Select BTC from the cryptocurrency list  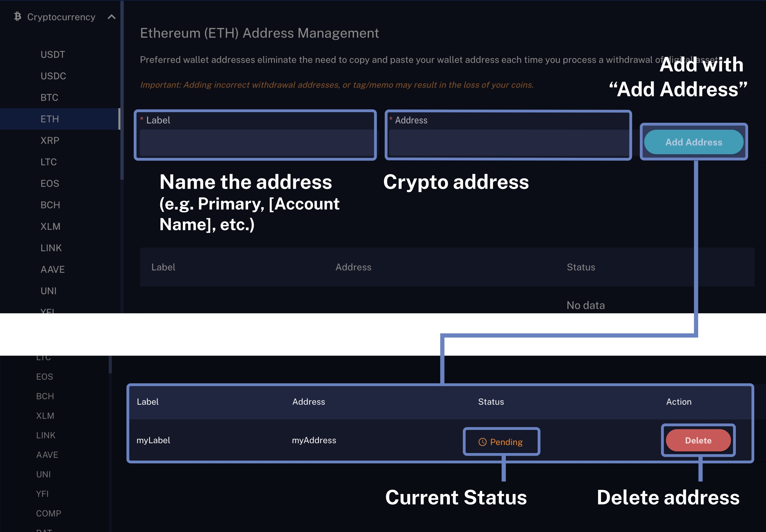tap(49, 98)
